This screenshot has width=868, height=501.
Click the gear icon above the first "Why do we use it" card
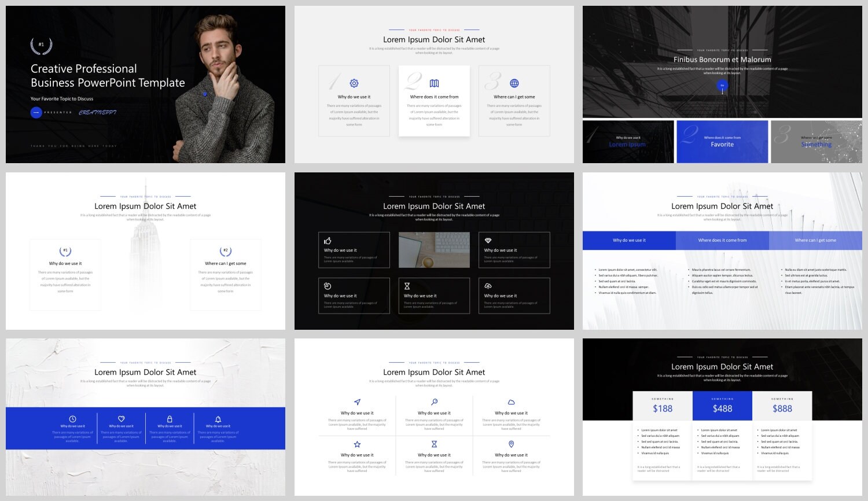354,83
